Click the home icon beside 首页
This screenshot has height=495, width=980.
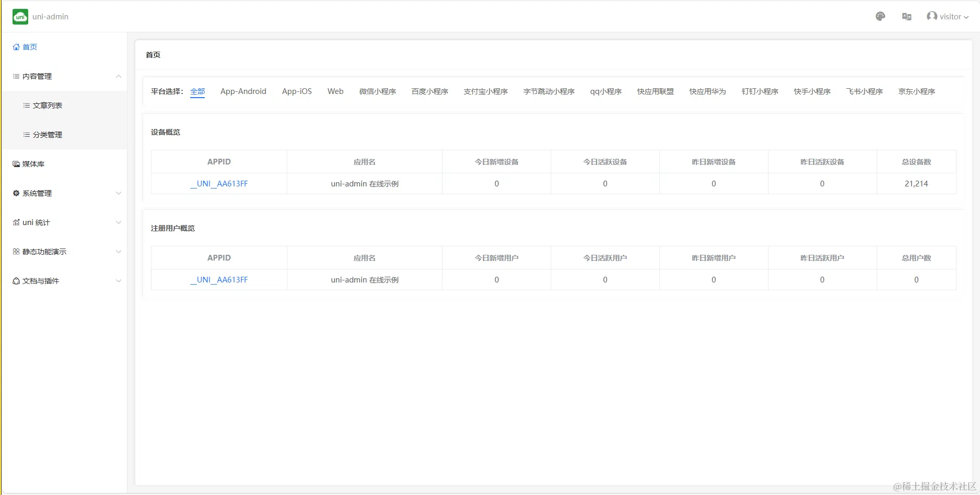pyautogui.click(x=16, y=47)
